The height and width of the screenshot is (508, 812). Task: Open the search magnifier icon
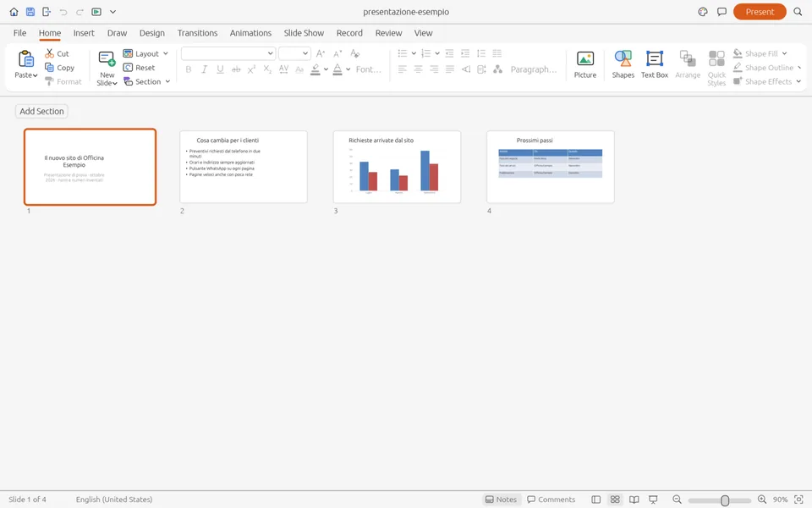point(798,12)
